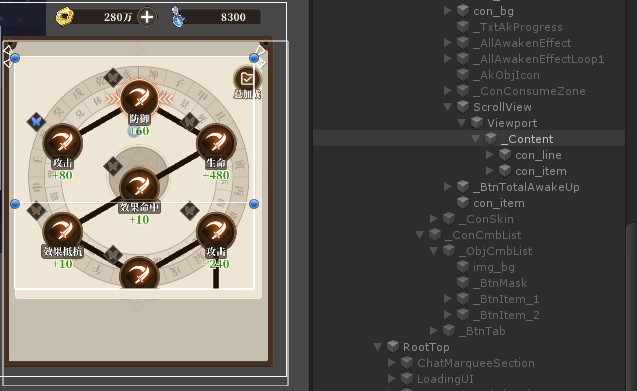Select the highlighted 防御 node icon
Viewport: 637px width, 391px height.
139,98
